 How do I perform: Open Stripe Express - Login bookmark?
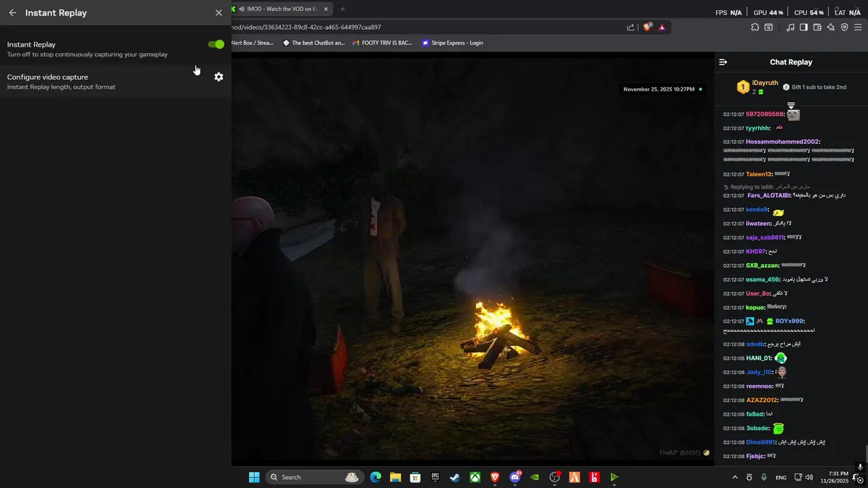[452, 43]
